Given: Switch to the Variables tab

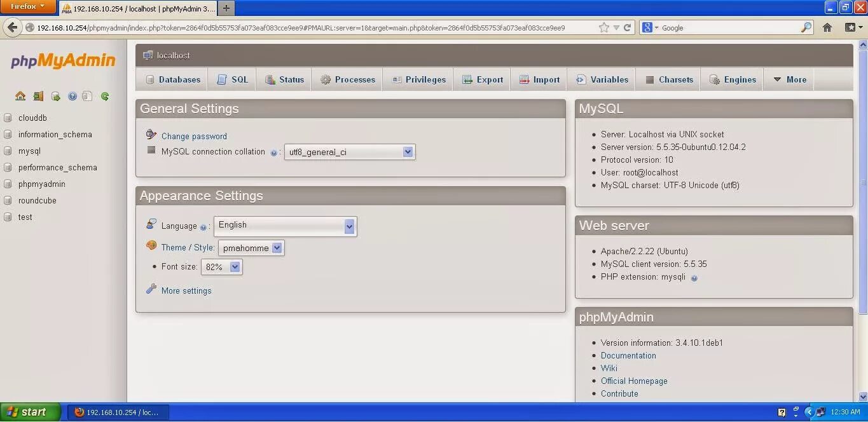Looking at the screenshot, I should pos(602,79).
